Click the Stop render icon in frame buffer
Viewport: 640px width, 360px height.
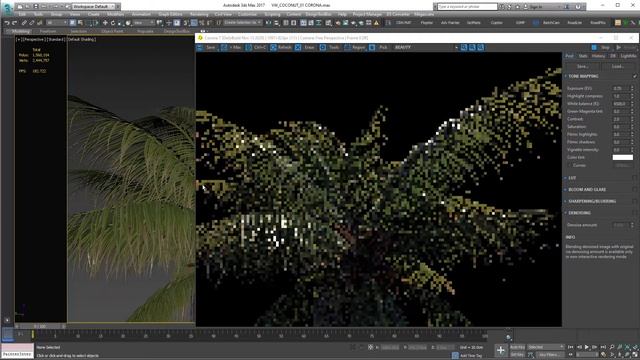(x=594, y=48)
